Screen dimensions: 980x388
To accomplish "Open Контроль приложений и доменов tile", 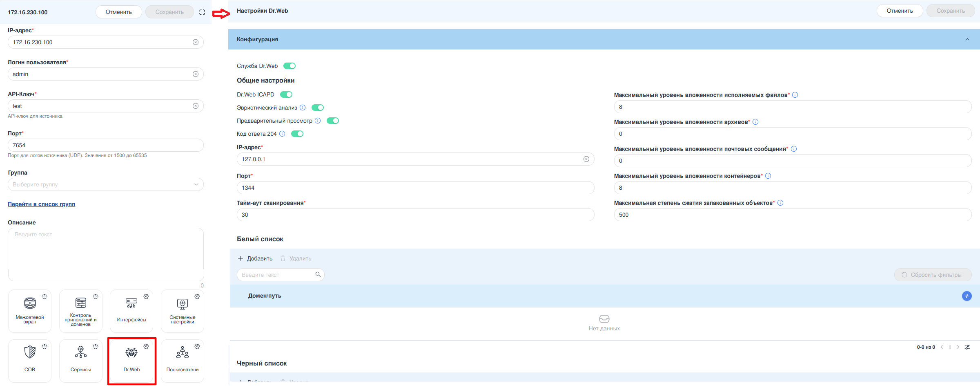I will [x=80, y=311].
